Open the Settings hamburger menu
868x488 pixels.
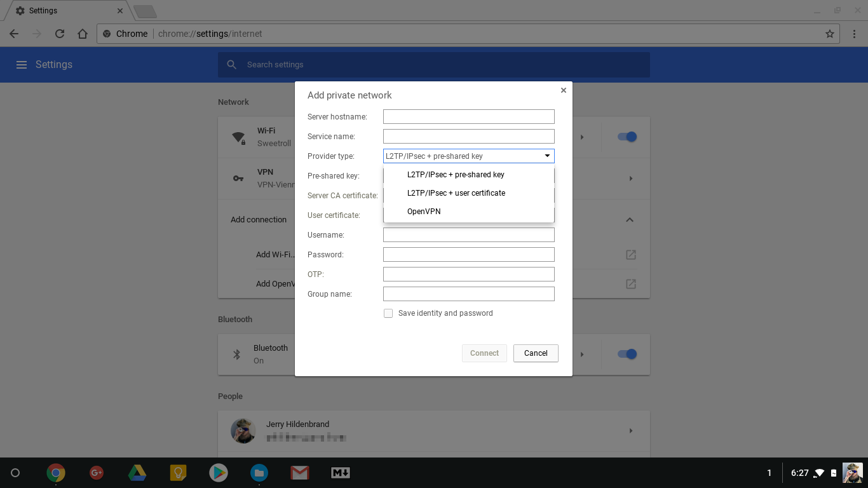22,65
